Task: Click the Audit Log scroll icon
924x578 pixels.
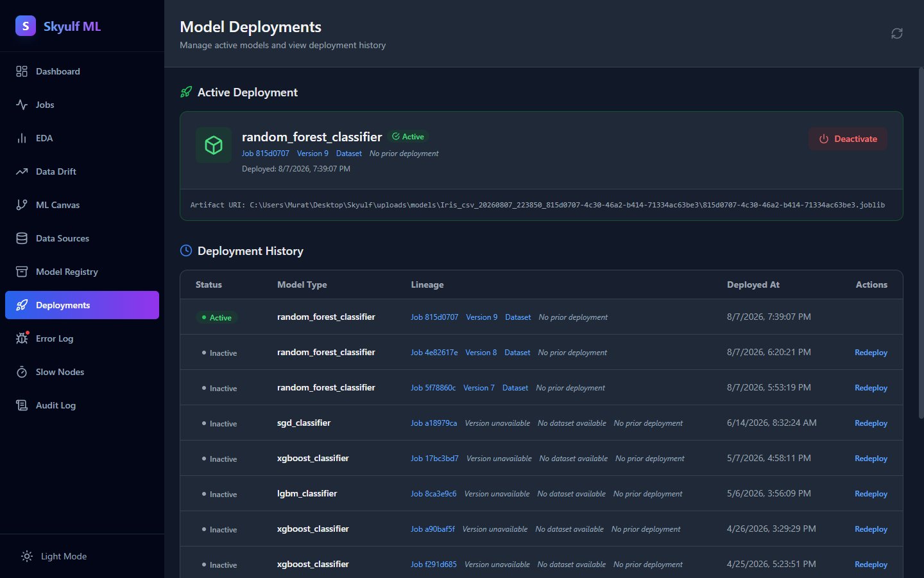Action: pyautogui.click(x=22, y=405)
